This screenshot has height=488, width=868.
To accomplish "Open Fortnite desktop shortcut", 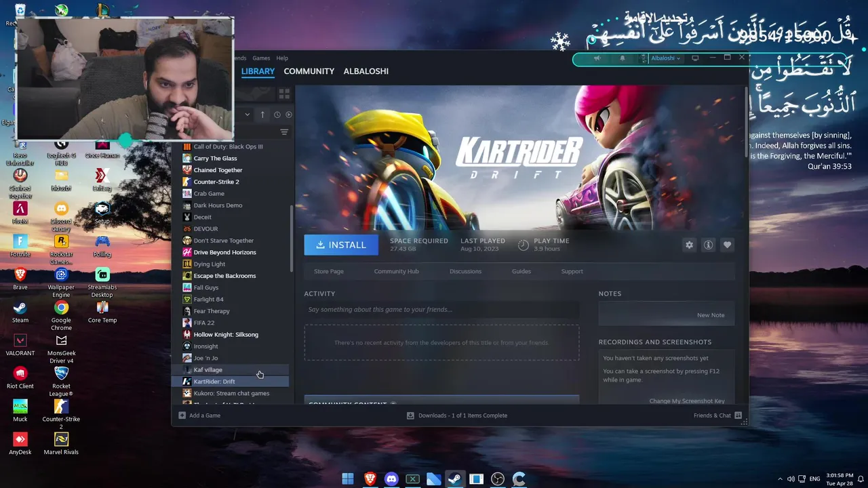I will pyautogui.click(x=20, y=245).
